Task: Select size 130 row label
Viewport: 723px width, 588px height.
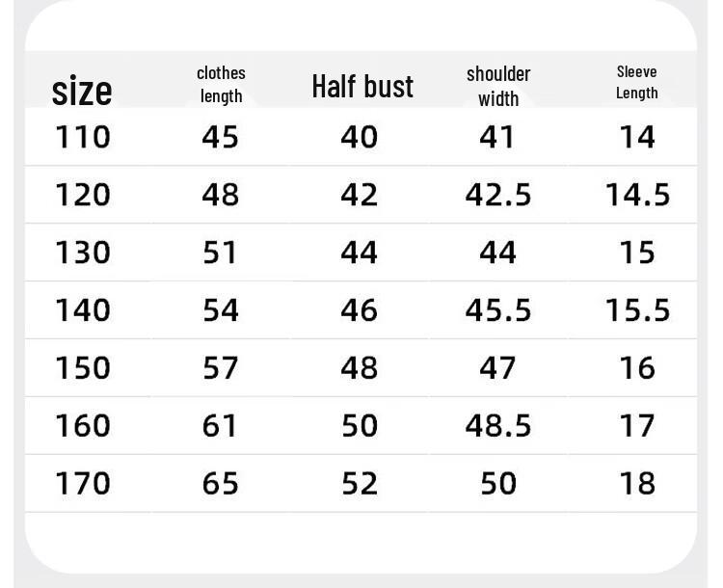Action: (83, 253)
